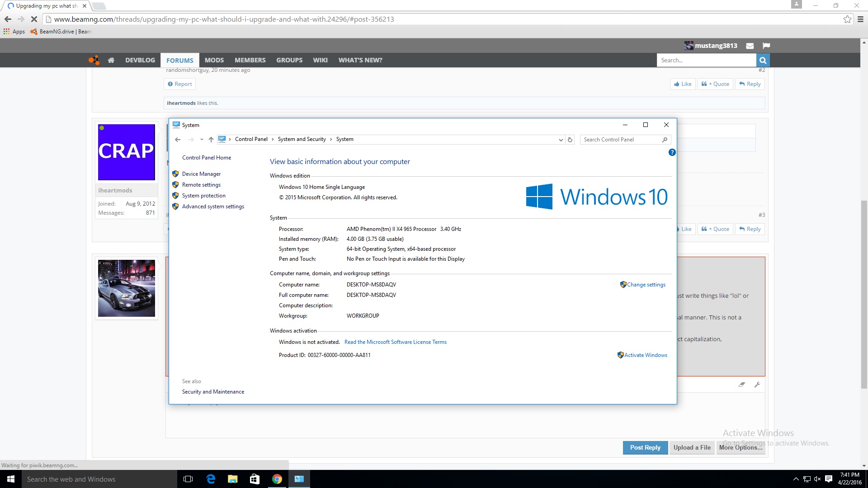
Task: Switch to Chrome on taskbar
Action: pos(277,479)
